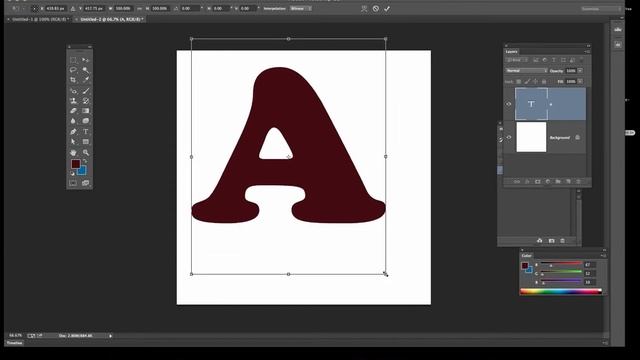This screenshot has height=360, width=640.
Task: Commit the transform with the checkmark
Action: [x=387, y=9]
